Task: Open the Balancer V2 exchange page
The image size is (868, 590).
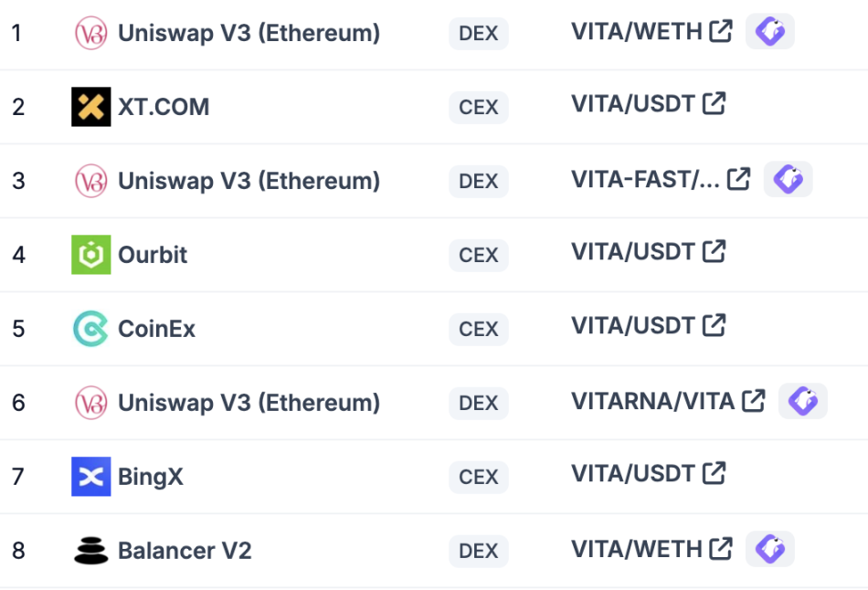Action: pyautogui.click(x=185, y=551)
